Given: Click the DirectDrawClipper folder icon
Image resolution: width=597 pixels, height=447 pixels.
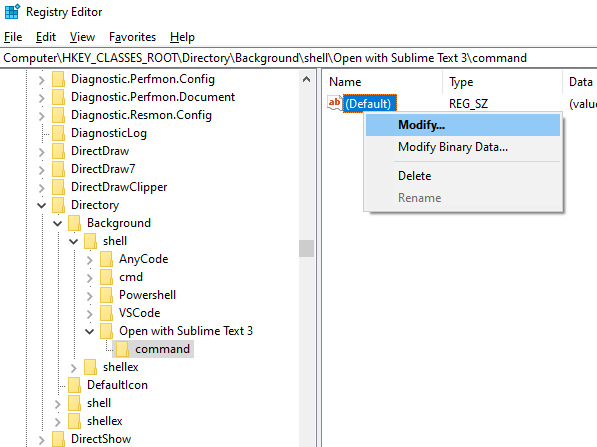Looking at the screenshot, I should coord(58,187).
